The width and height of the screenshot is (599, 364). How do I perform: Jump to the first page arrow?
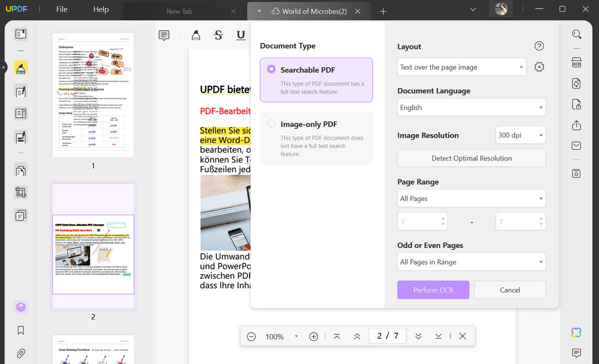tap(337, 337)
